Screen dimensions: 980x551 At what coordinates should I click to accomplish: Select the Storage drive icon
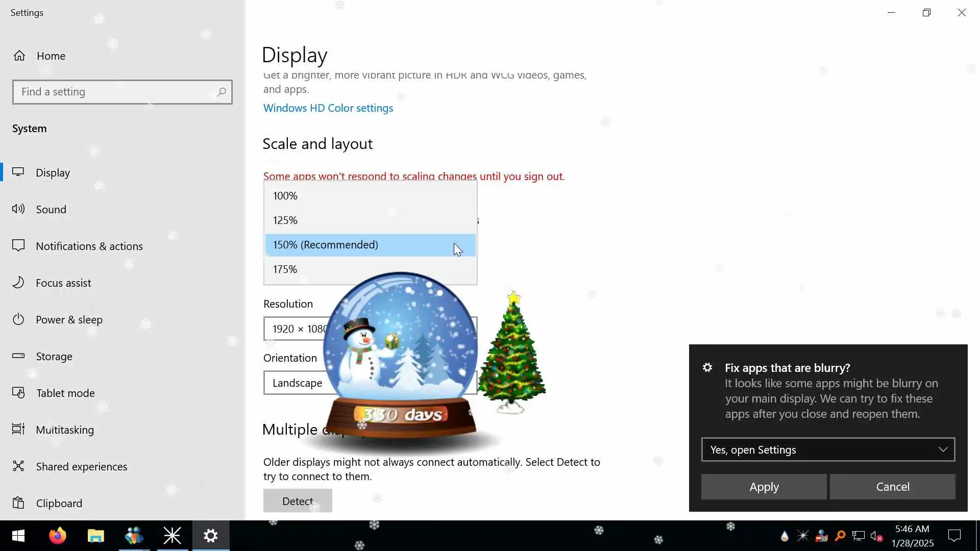[x=18, y=356]
